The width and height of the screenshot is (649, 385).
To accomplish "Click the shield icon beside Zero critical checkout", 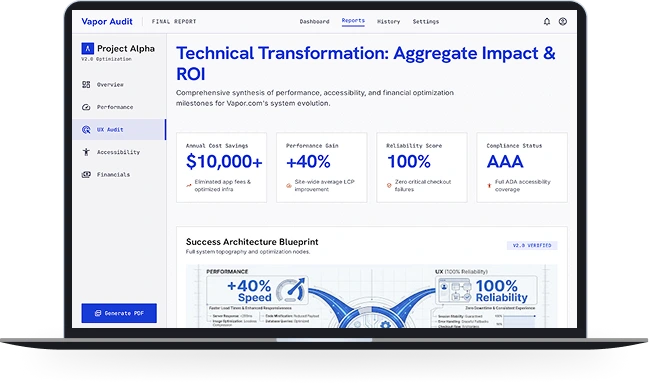I will pos(389,185).
